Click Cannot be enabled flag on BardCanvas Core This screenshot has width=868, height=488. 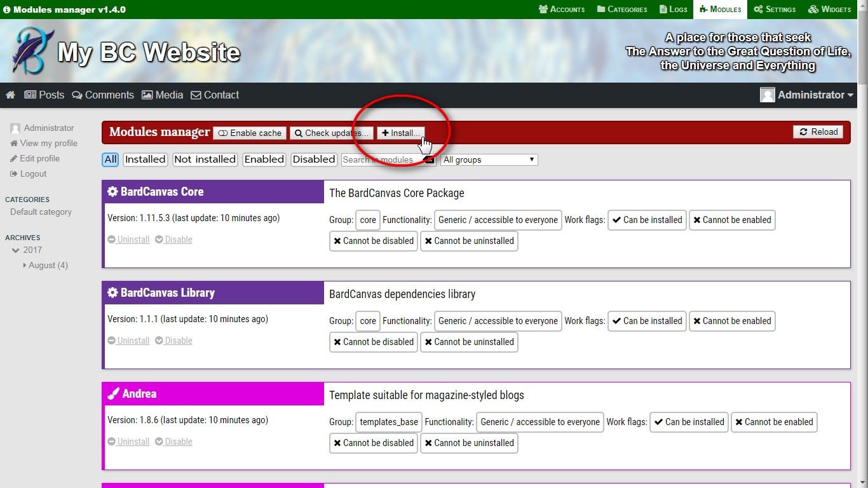[732, 220]
